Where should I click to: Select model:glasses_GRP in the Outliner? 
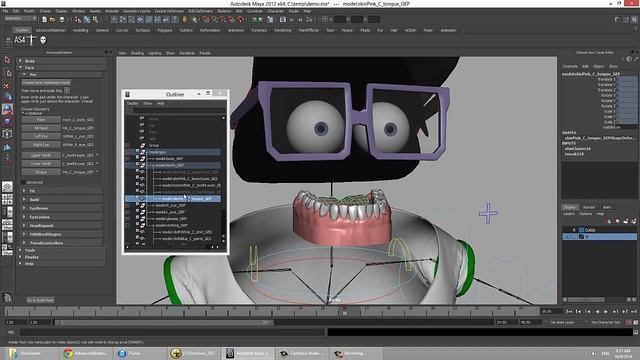pyautogui.click(x=172, y=219)
